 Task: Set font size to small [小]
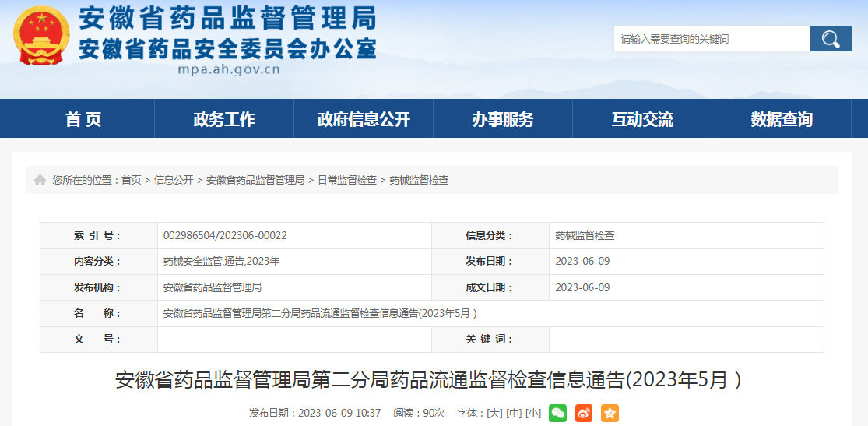pos(533,413)
